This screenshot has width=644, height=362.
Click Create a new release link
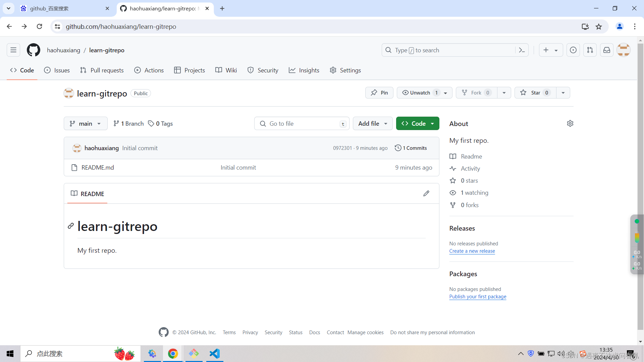coord(472,251)
